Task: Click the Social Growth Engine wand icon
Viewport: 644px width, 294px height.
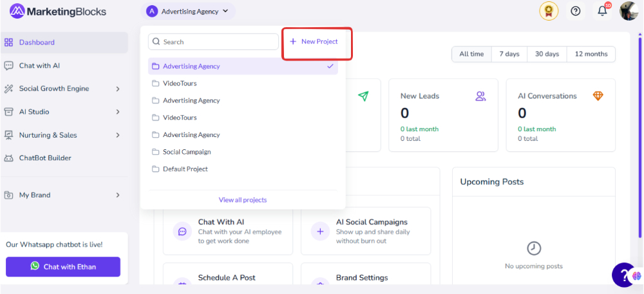Action: (8, 89)
